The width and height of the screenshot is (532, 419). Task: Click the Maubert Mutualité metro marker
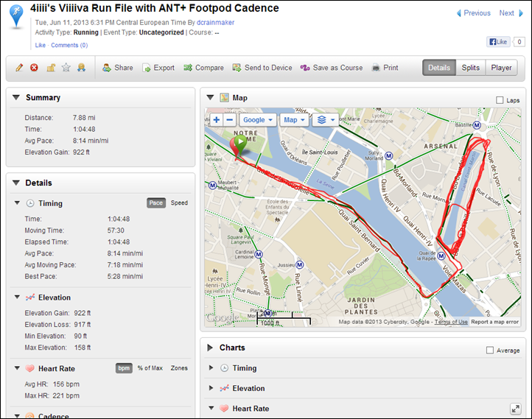212,186
